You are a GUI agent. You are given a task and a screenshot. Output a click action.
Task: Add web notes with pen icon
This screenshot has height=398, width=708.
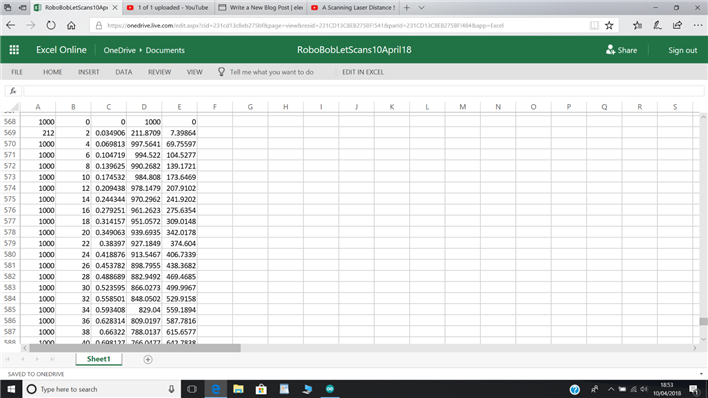coord(657,25)
